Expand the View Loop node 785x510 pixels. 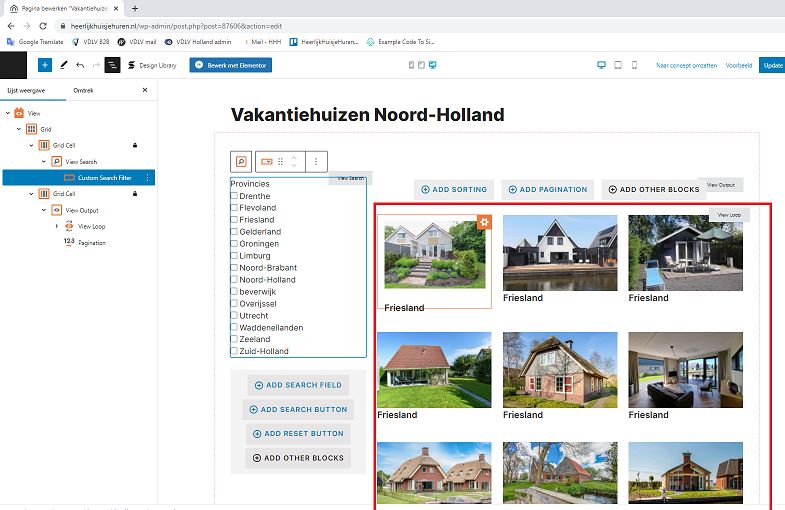pyautogui.click(x=57, y=226)
